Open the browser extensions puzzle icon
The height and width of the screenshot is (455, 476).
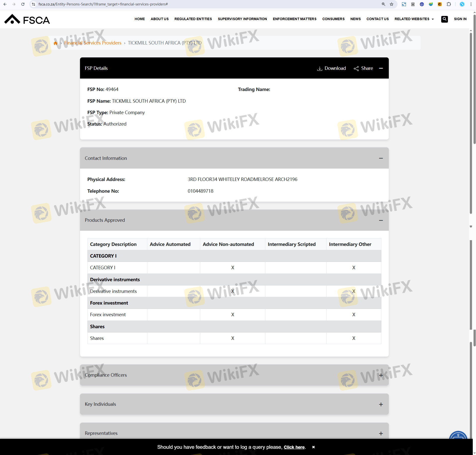(x=449, y=4)
